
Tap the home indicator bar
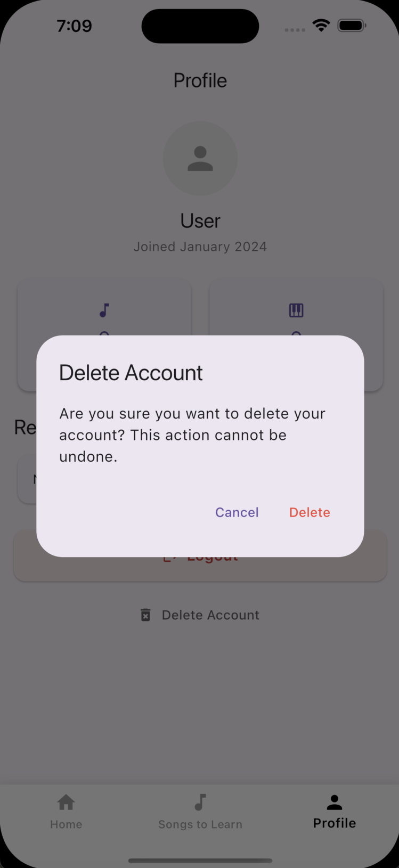(x=200, y=861)
